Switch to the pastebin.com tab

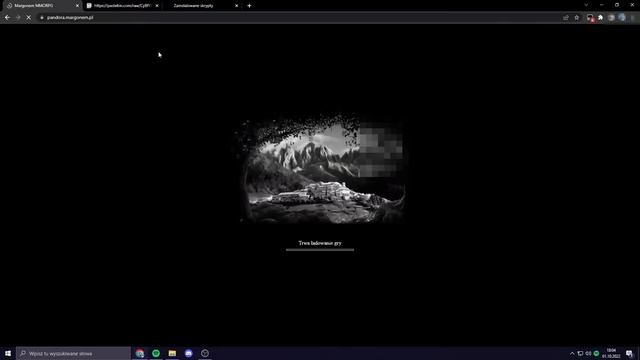pyautogui.click(x=121, y=6)
